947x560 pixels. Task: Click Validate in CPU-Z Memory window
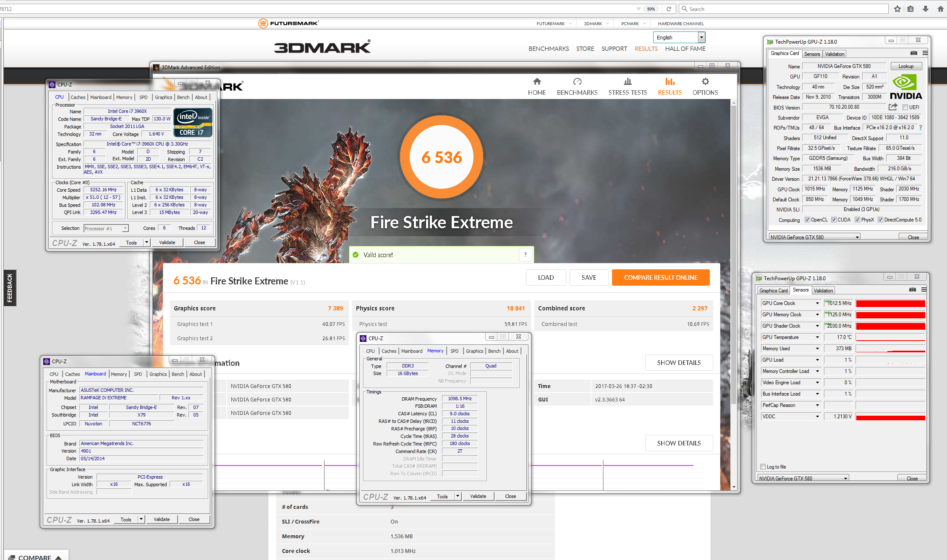(x=478, y=496)
